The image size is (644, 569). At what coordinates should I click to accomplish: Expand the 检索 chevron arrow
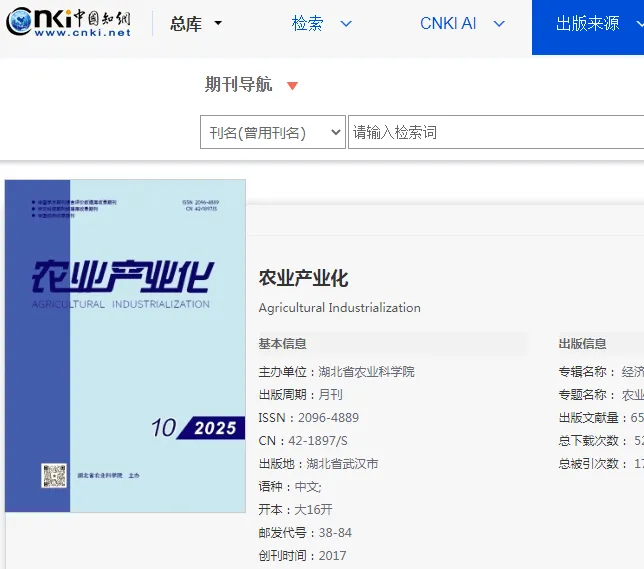(x=346, y=24)
